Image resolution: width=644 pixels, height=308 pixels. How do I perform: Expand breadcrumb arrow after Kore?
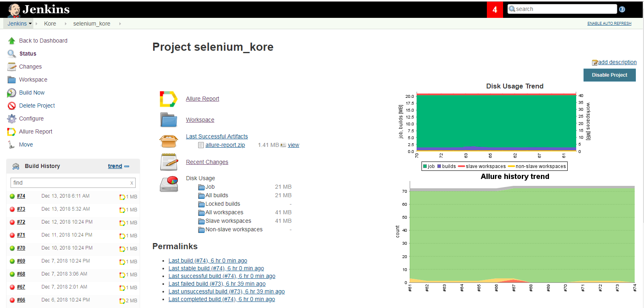click(x=65, y=24)
